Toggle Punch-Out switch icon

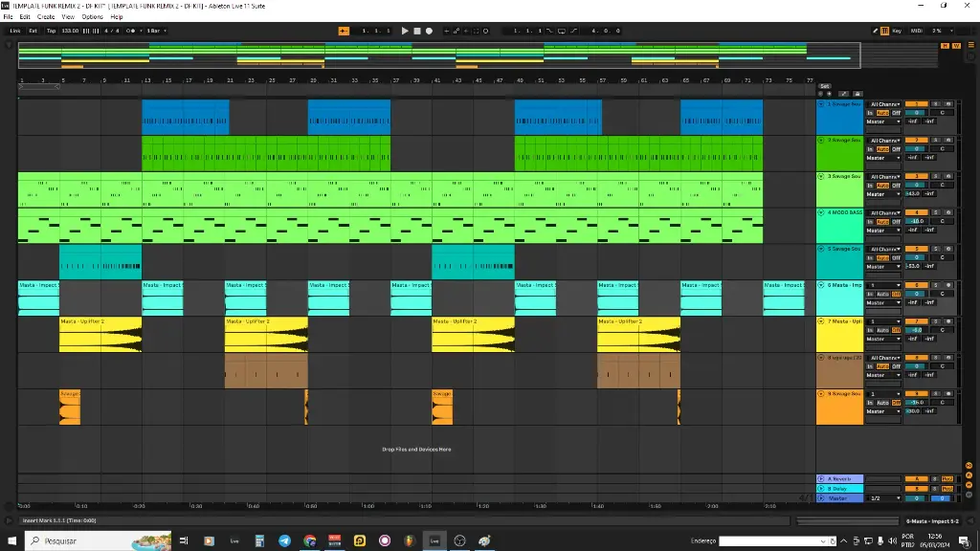[574, 31]
